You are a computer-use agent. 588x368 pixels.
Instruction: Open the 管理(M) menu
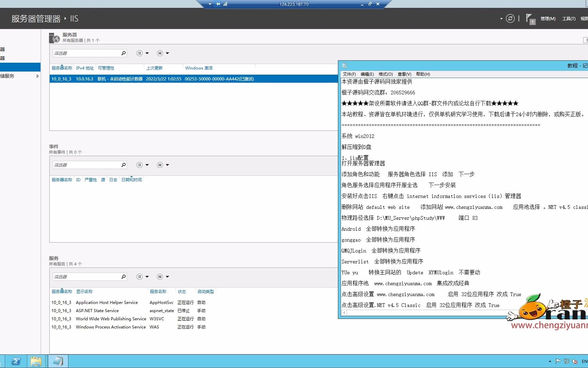tap(548, 19)
